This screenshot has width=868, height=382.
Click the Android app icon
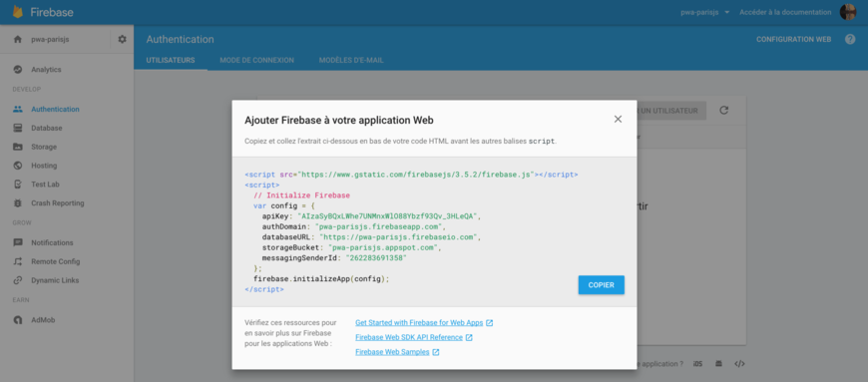[718, 364]
